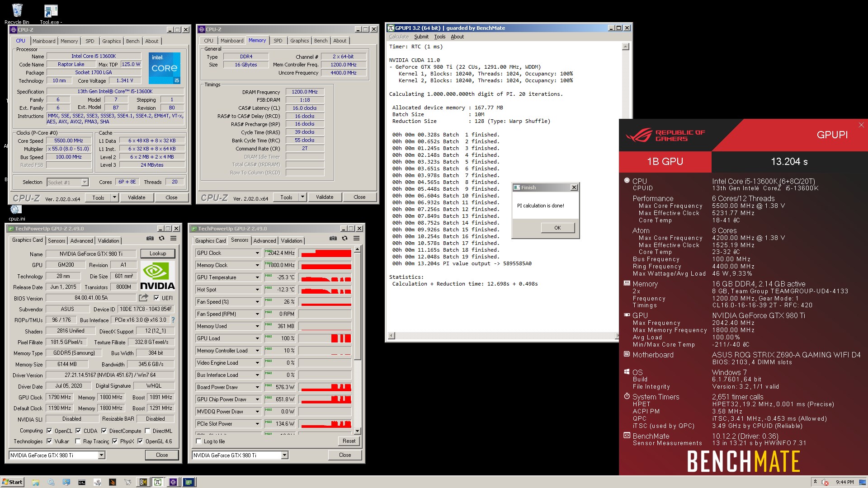Click the Intel Core i5 logo
This screenshot has height=488, width=868.
coord(165,68)
